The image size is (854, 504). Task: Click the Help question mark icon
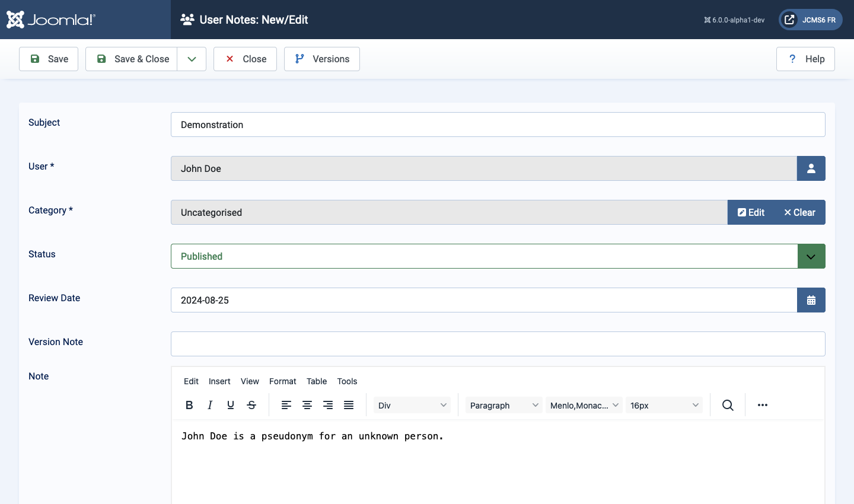coord(792,59)
